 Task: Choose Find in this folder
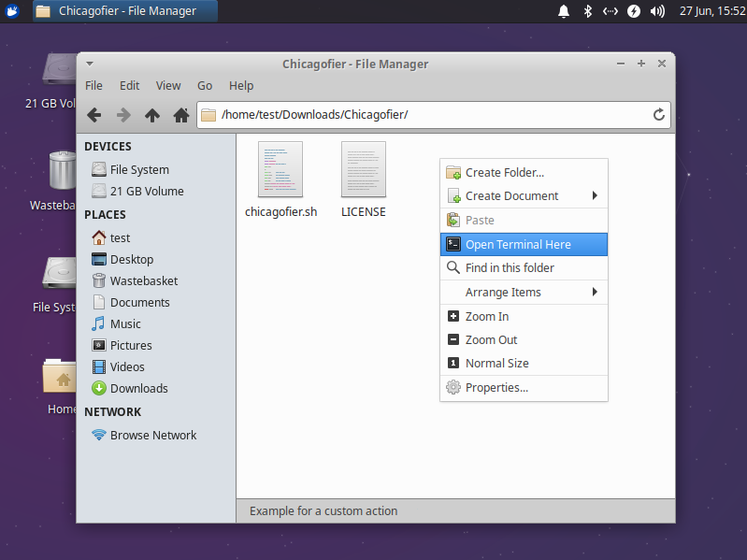click(524, 267)
